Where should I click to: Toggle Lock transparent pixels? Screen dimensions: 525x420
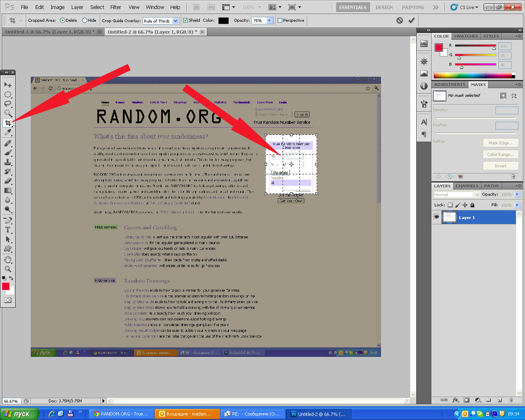pos(450,205)
